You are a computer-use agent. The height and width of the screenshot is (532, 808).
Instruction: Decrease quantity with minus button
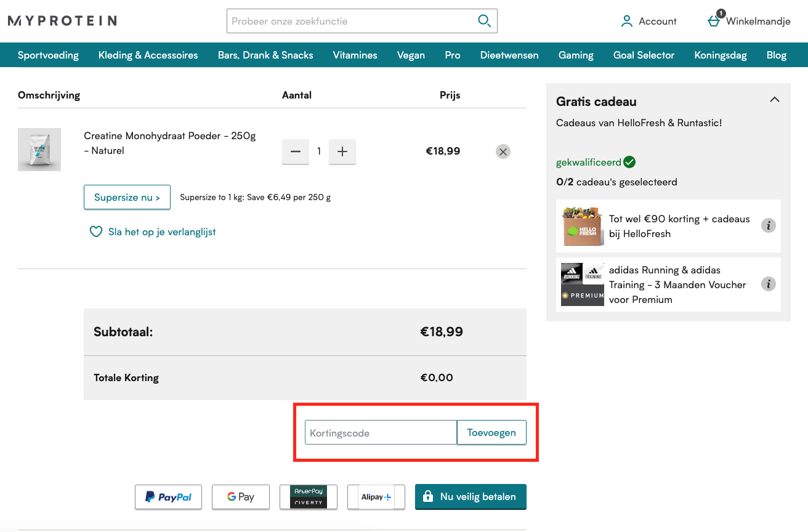point(296,151)
